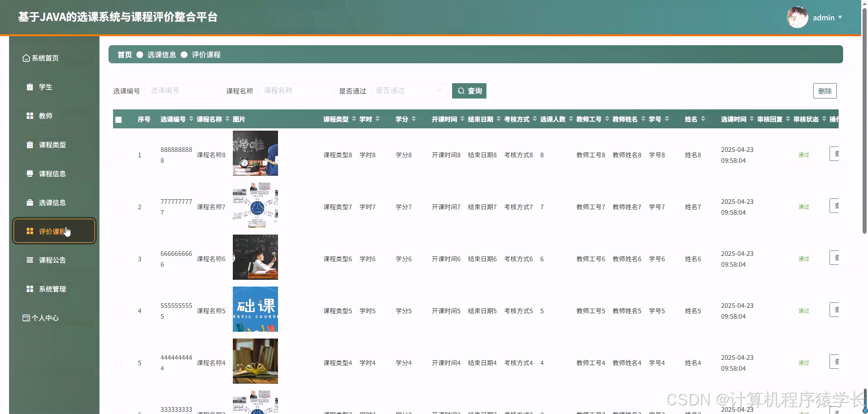The width and height of the screenshot is (868, 414).
Task: Open the 课程类型 sidebar menu
Action: tap(54, 145)
